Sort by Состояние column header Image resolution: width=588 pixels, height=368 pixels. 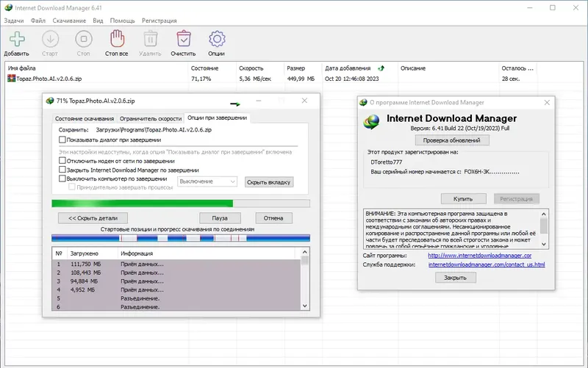click(212, 68)
